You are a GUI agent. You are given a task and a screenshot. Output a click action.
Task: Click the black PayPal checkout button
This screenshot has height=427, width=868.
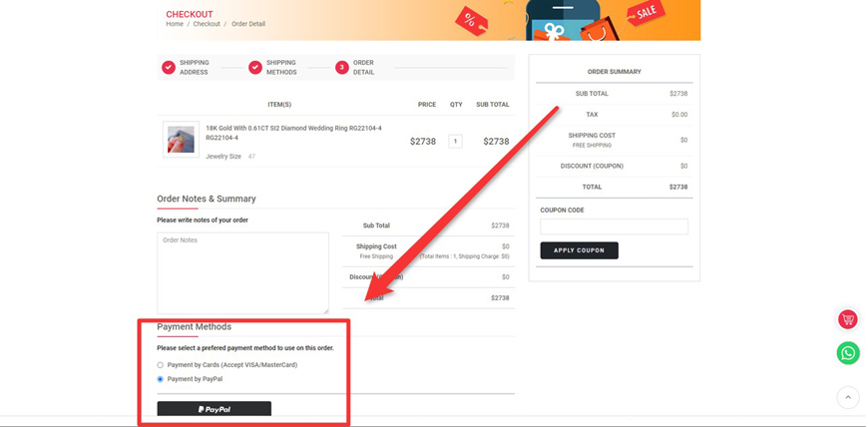coord(214,409)
